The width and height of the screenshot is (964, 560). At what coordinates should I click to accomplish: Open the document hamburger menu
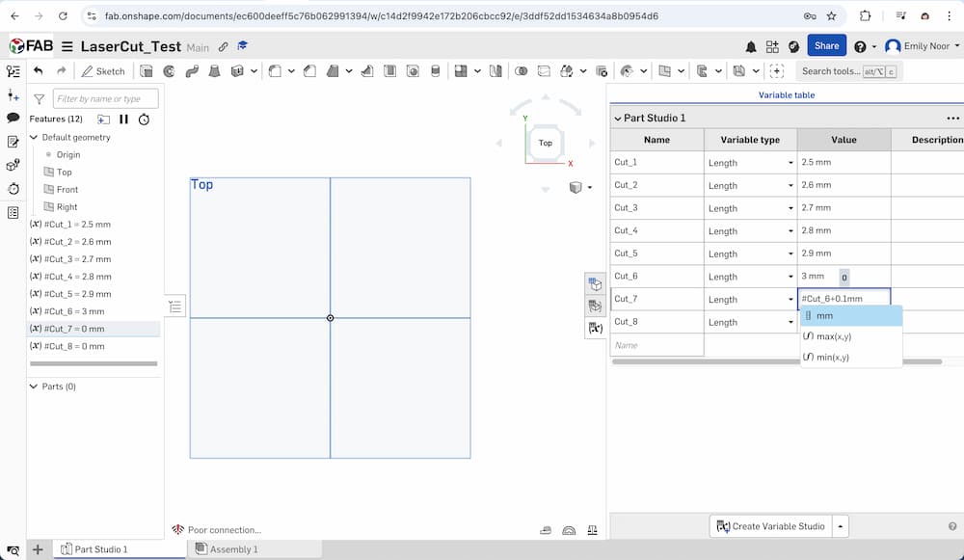pyautogui.click(x=67, y=46)
